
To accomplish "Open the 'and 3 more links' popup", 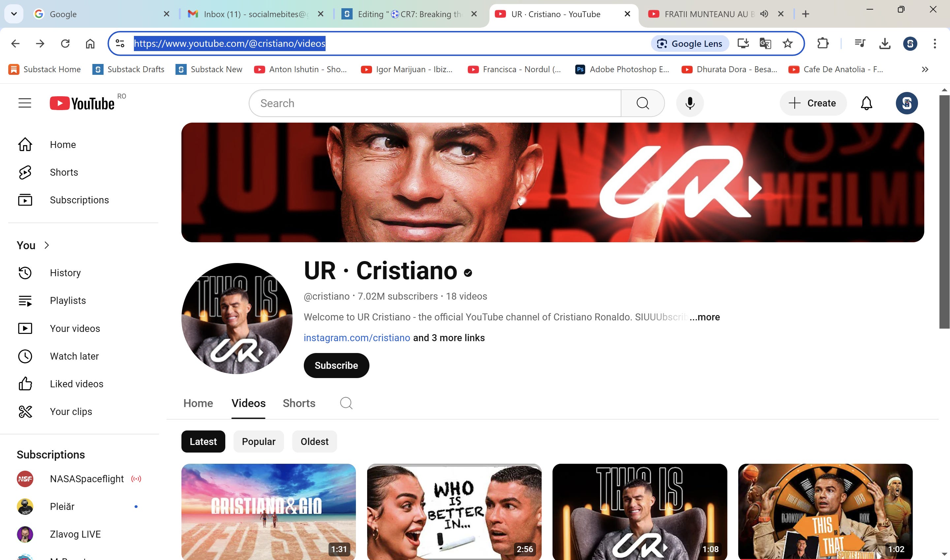I will [449, 338].
